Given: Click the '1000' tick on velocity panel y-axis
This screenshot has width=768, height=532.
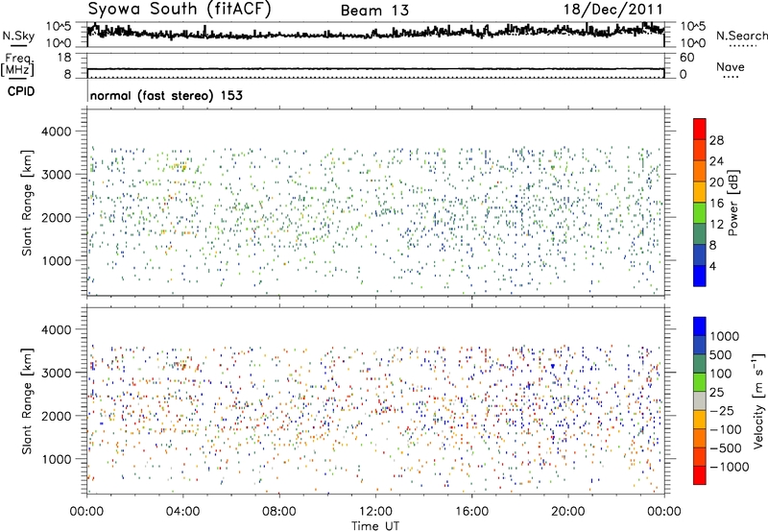Looking at the screenshot, I should (x=56, y=458).
